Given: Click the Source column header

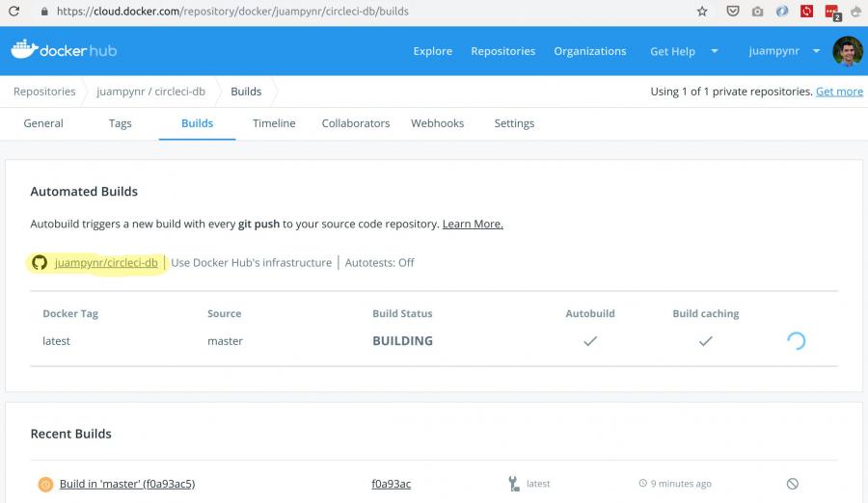Looking at the screenshot, I should 224,313.
